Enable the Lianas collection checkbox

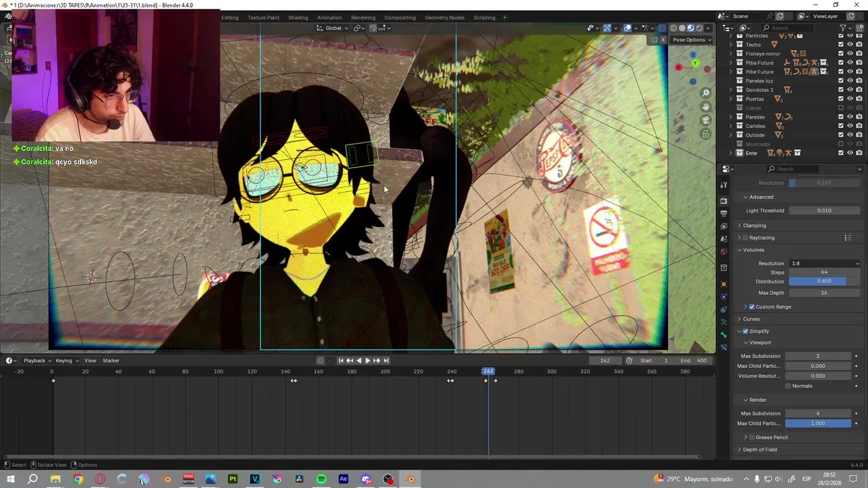[842, 108]
